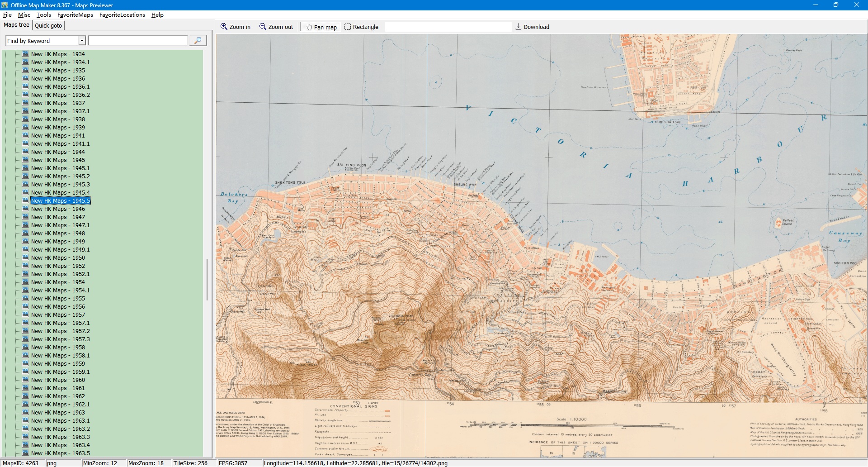This screenshot has width=868, height=467.
Task: Click the Download arrow icon
Action: 519,27
